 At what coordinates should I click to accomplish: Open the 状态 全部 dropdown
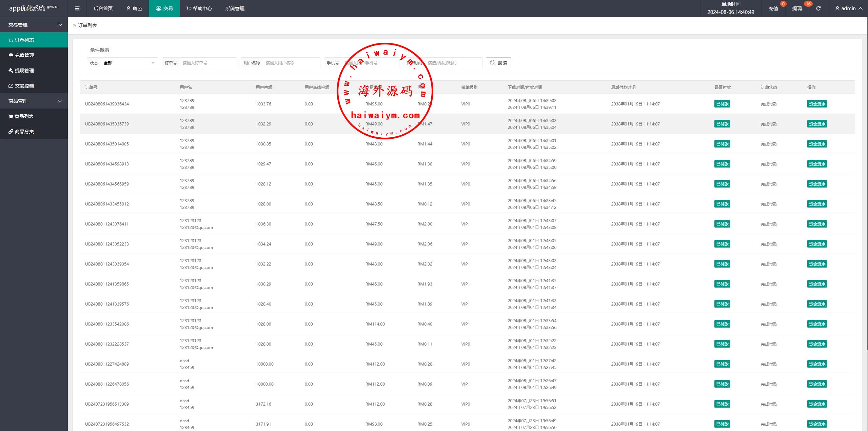click(x=129, y=63)
